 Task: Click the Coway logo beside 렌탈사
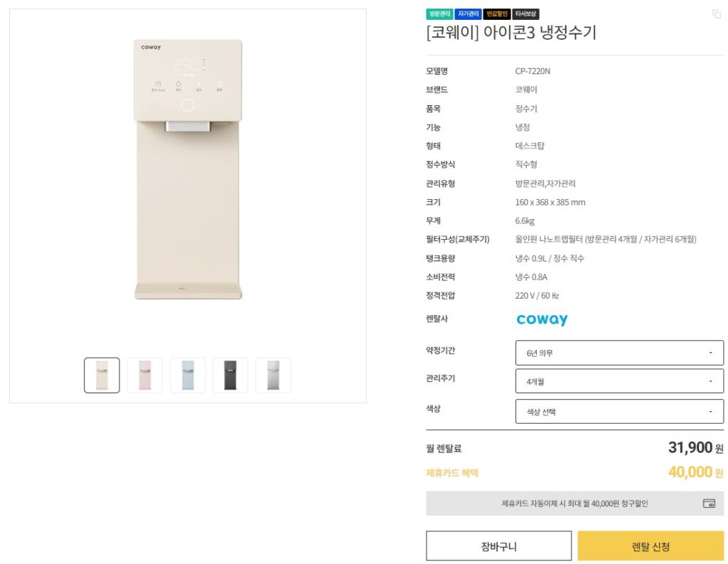pos(542,319)
